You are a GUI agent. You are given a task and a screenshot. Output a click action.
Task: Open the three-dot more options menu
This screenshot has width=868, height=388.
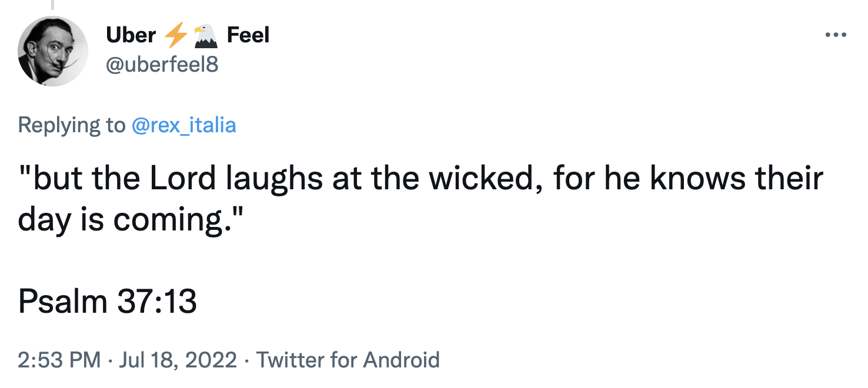(x=835, y=35)
